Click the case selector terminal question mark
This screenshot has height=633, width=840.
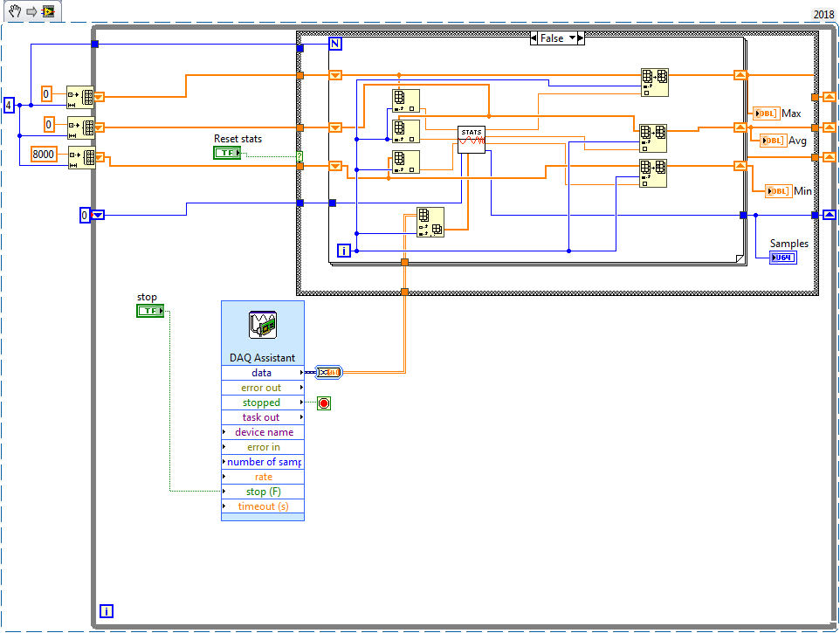point(300,156)
